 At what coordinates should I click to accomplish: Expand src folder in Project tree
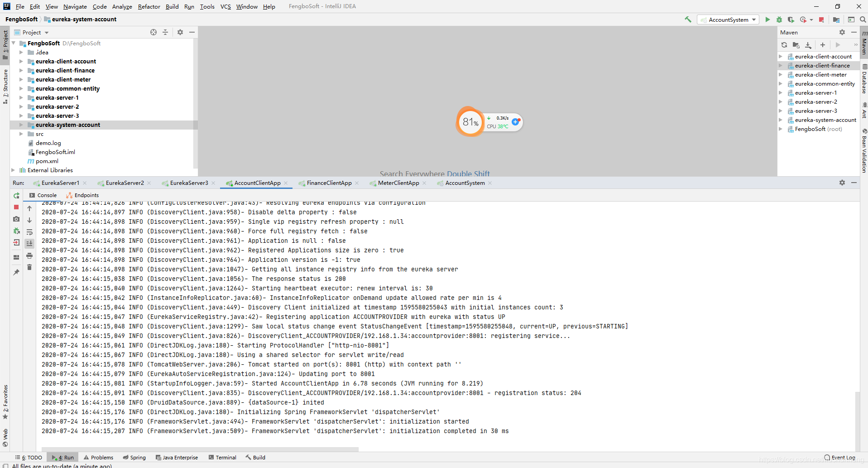[x=21, y=134]
